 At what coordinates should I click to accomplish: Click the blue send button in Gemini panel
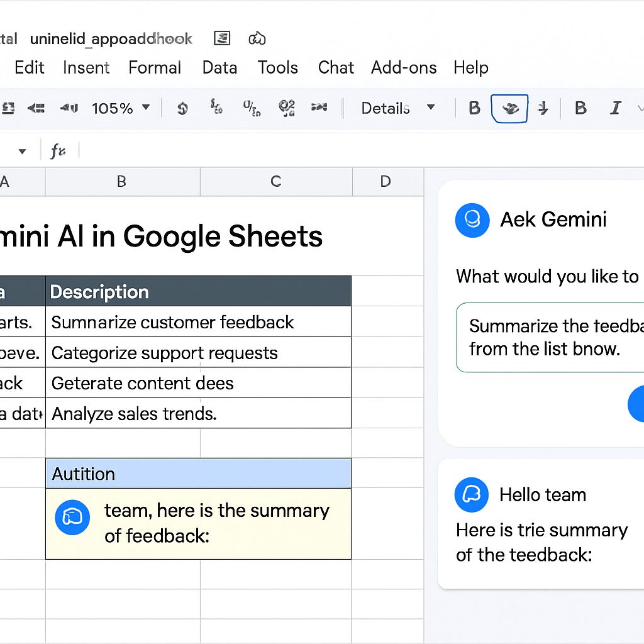[636, 404]
